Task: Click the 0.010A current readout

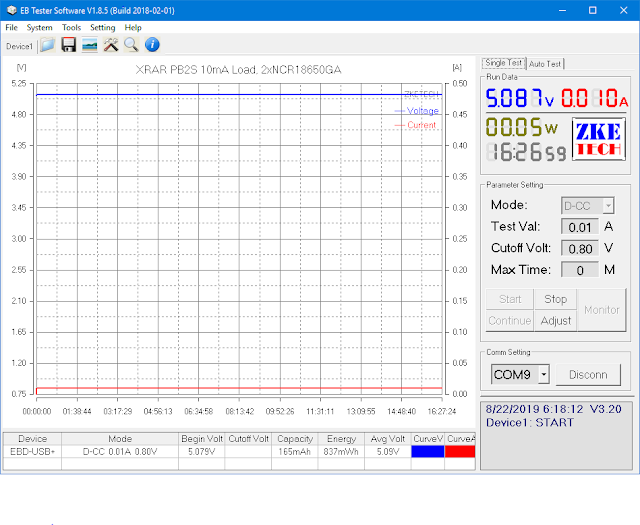Action: point(595,98)
